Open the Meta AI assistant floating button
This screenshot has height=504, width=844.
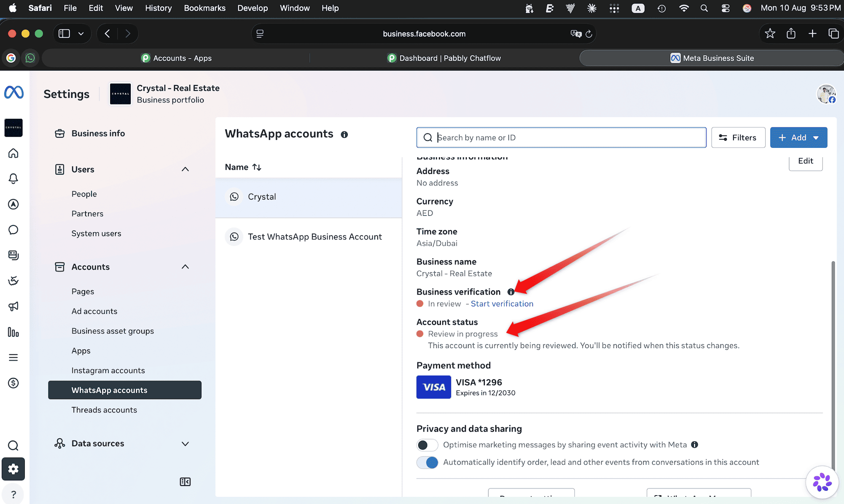click(822, 482)
